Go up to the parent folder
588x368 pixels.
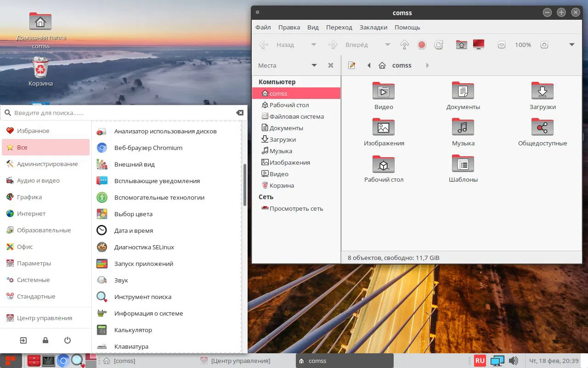tap(404, 45)
